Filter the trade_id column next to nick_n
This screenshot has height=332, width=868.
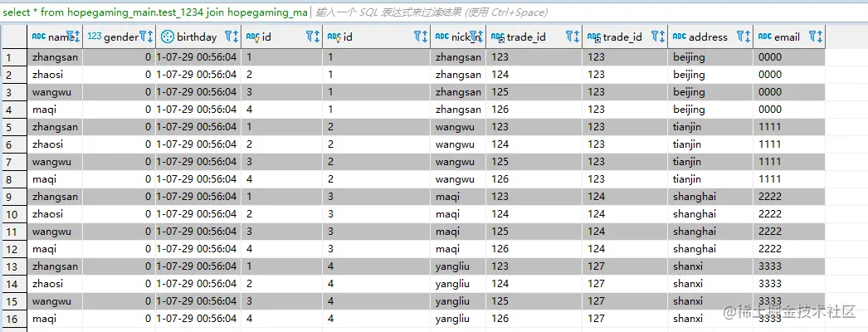coord(569,37)
